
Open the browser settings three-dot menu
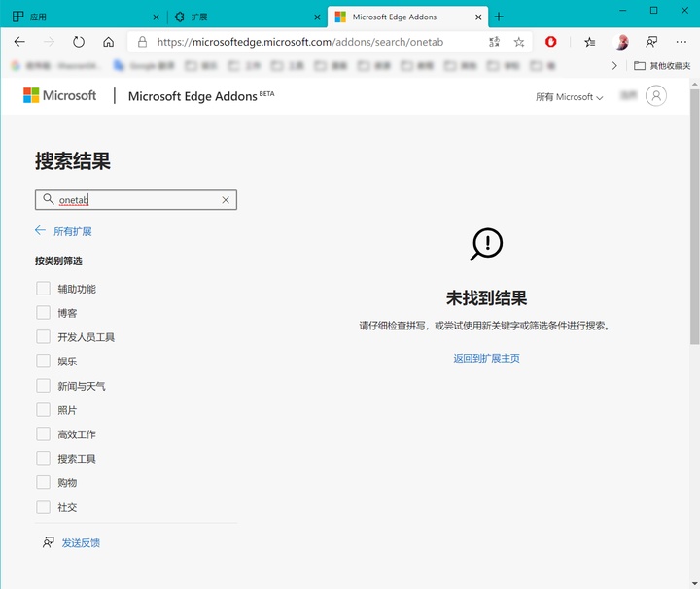coord(682,42)
